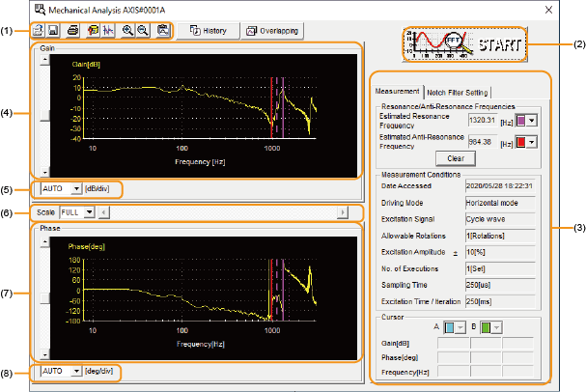Click the open file toolbar icon
Screen dimensions: 586x392
click(38, 31)
